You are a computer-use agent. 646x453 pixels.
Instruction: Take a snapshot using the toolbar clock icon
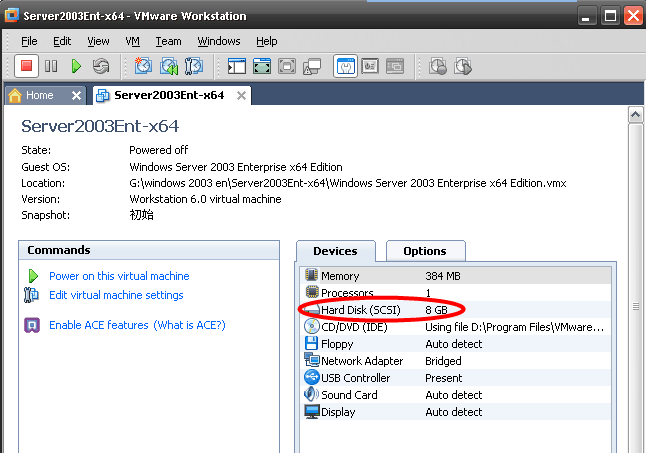point(143,66)
